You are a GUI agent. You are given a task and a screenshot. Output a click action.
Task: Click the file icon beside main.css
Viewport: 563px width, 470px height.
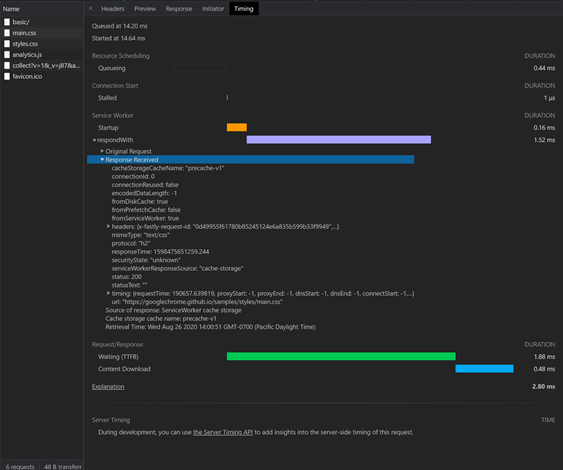pyautogui.click(x=7, y=33)
